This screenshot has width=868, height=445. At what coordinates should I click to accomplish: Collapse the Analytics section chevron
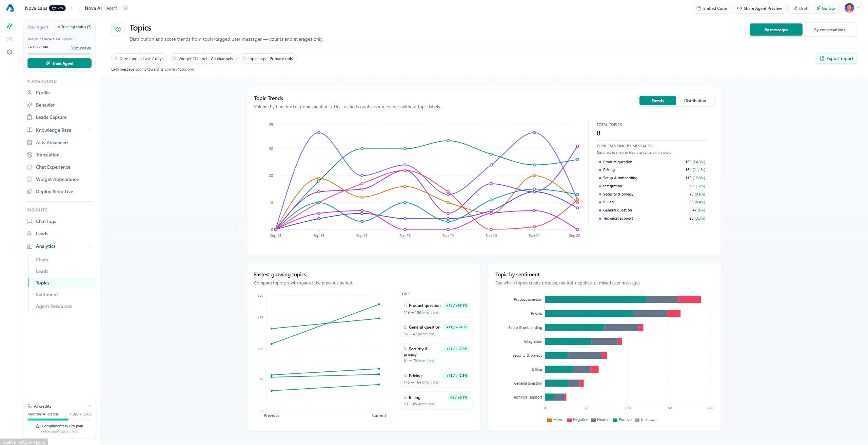(90, 246)
